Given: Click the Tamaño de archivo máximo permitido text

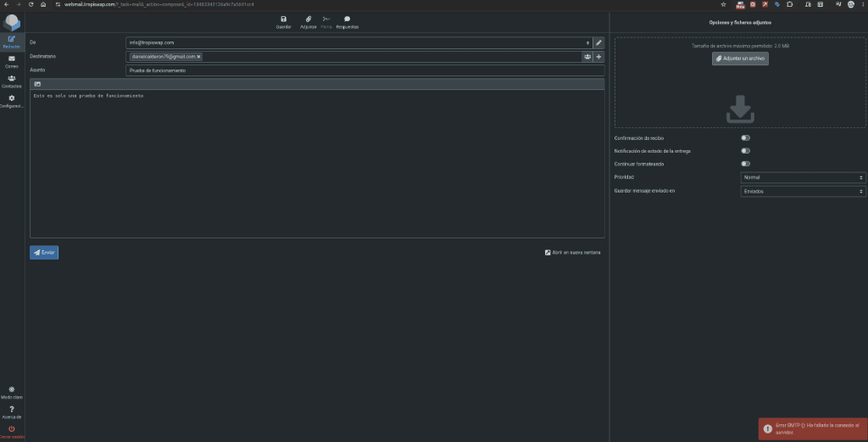Looking at the screenshot, I should [x=740, y=46].
